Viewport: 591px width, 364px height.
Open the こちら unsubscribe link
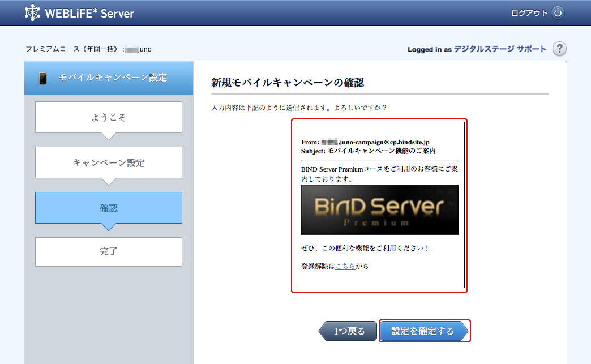345,266
